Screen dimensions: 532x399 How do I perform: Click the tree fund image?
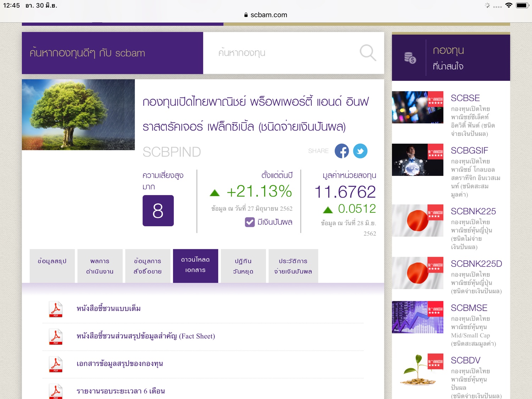(x=78, y=115)
